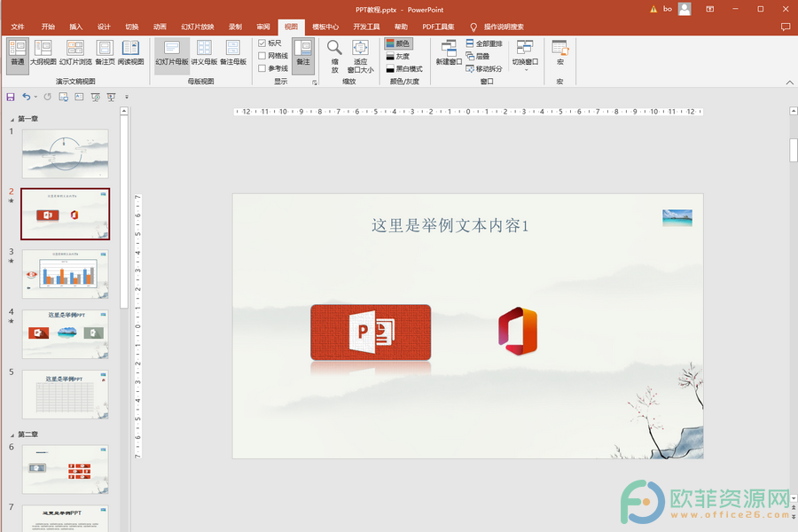Open the Developer tab (开发工具)
The image size is (798, 532).
click(x=366, y=27)
